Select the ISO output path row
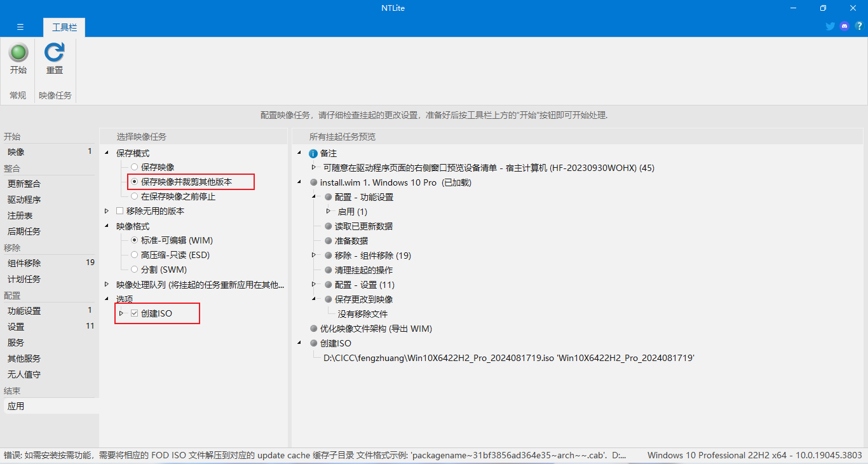868x464 pixels. tap(509, 358)
